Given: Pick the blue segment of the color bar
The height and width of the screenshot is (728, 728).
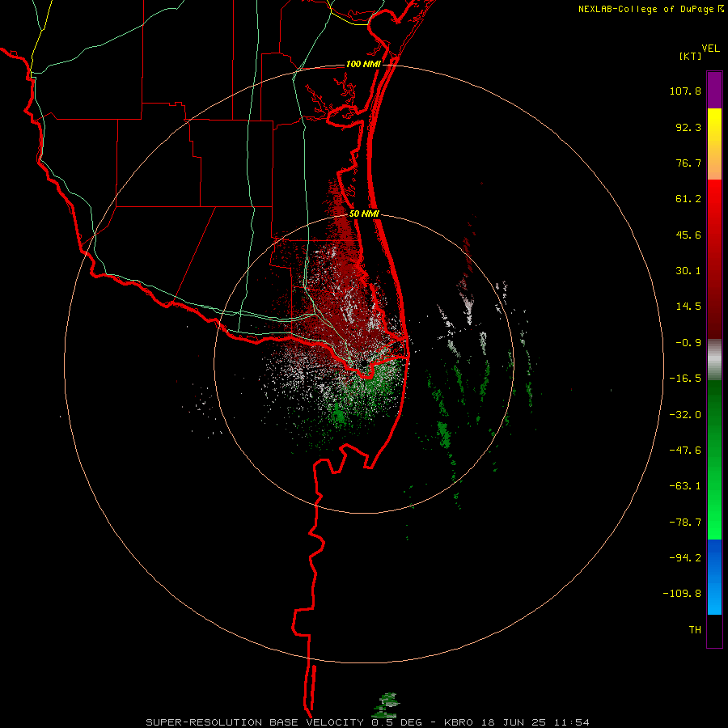Looking at the screenshot, I should point(714,577).
